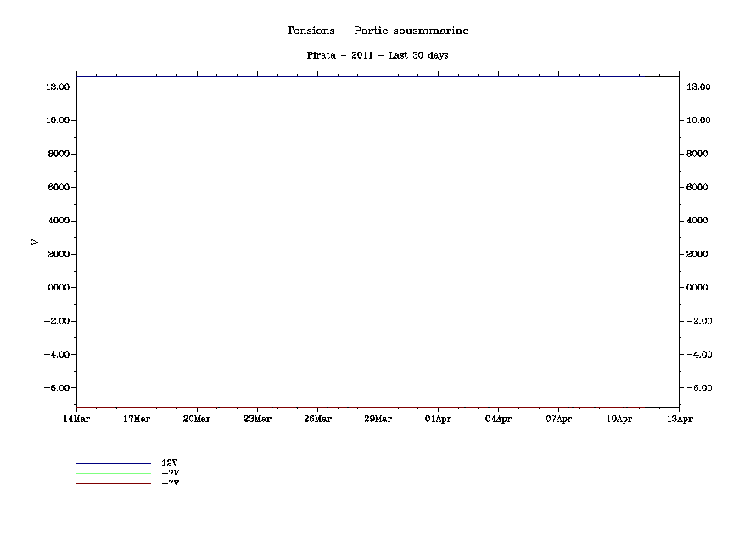Image resolution: width=756 pixels, height=535 pixels.
Task: Click the −6.00 label on right axis
Action: point(699,388)
